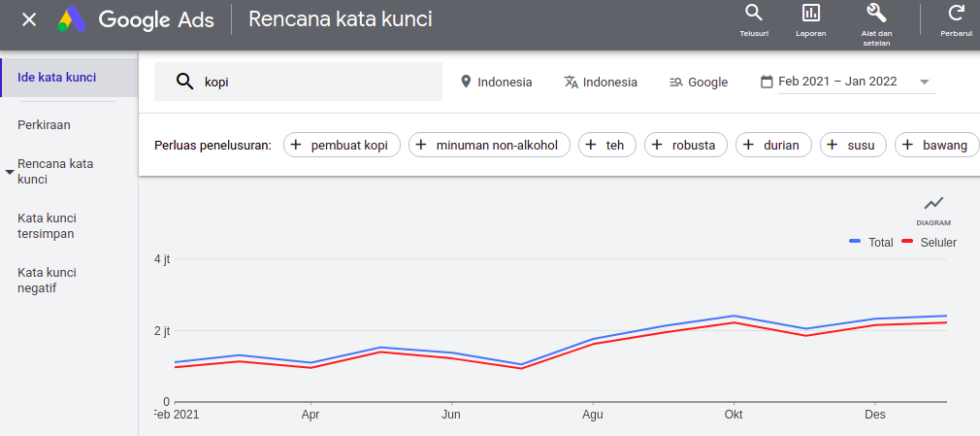Open Rencana kata kunci sidebar item
Screen dimensions: 980x436
pos(55,172)
